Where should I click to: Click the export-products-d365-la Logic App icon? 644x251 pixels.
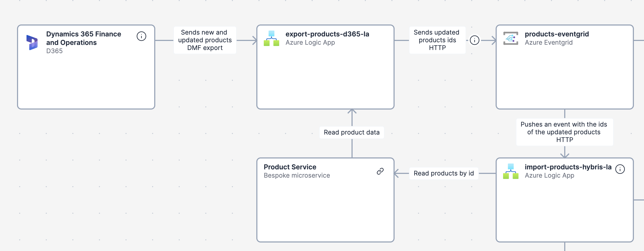click(x=271, y=39)
